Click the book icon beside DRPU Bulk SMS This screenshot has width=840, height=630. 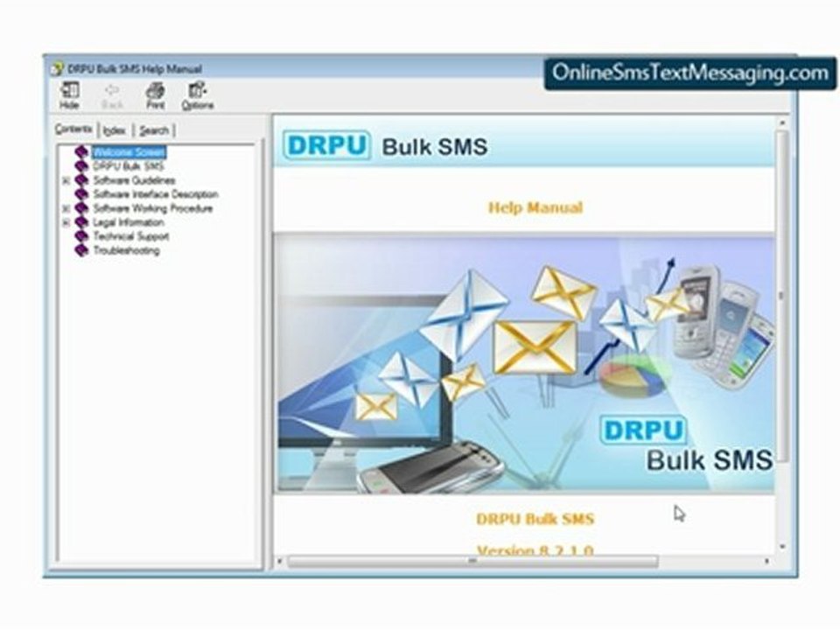point(81,166)
